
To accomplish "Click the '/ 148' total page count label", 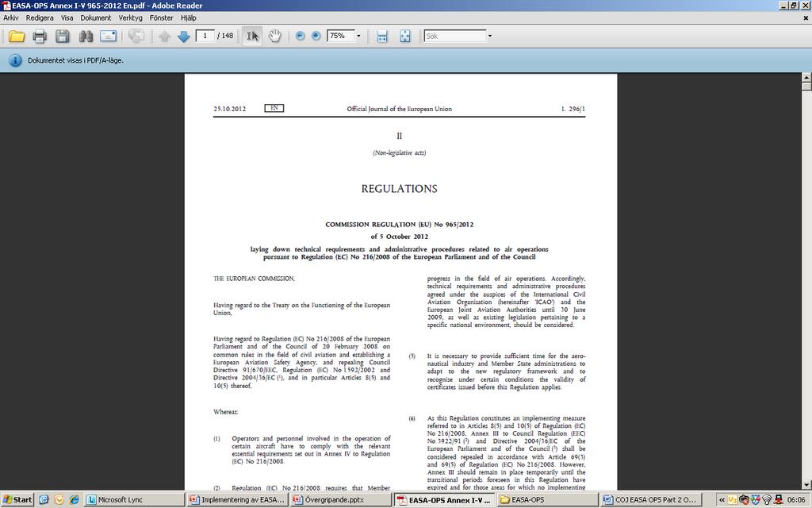I will point(225,36).
